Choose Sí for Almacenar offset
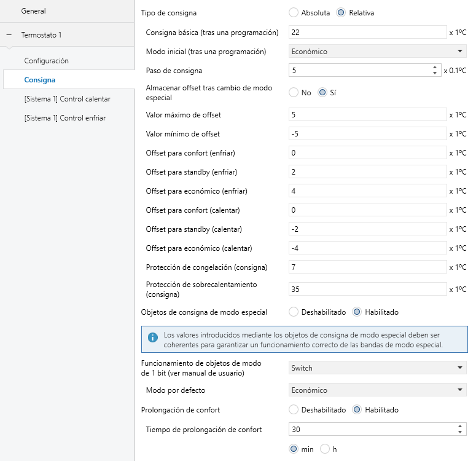This screenshot has width=476, height=461. pos(322,92)
